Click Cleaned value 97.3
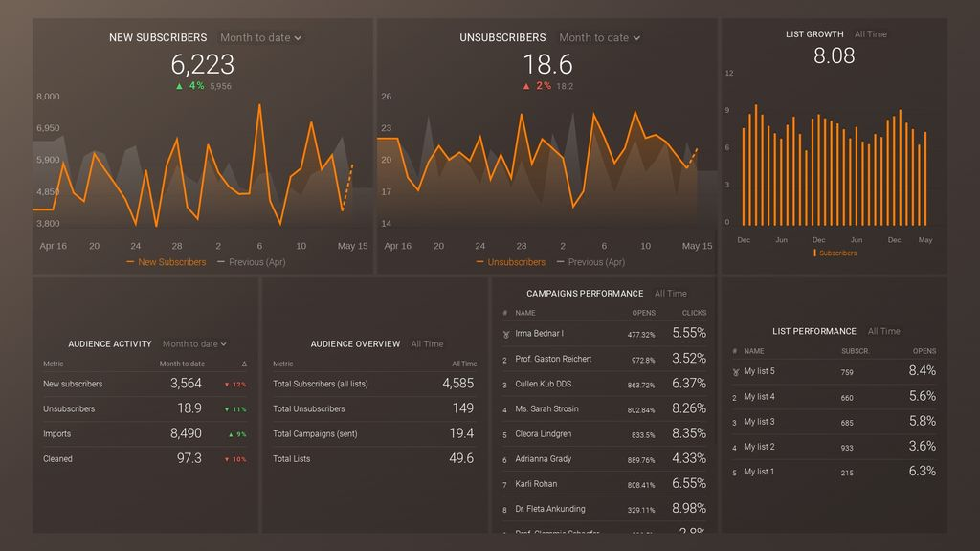The image size is (980, 551). [189, 458]
